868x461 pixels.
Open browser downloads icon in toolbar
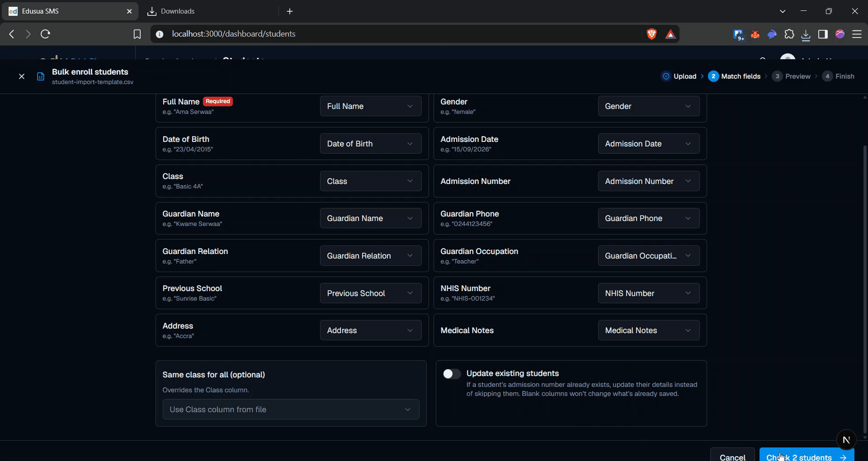pos(806,34)
